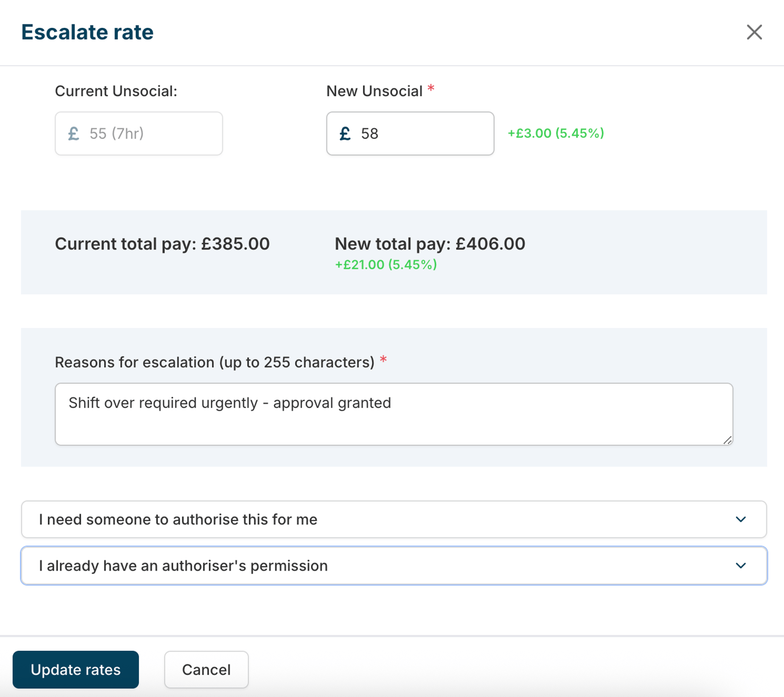Click the 'New total pay: £406.00' text
Screen dimensions: 784x697
click(x=430, y=244)
